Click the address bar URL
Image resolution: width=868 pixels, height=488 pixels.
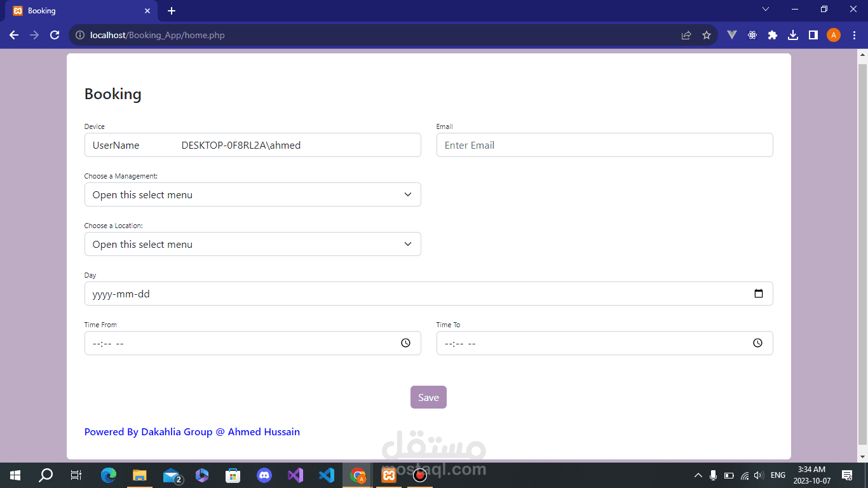coord(158,36)
